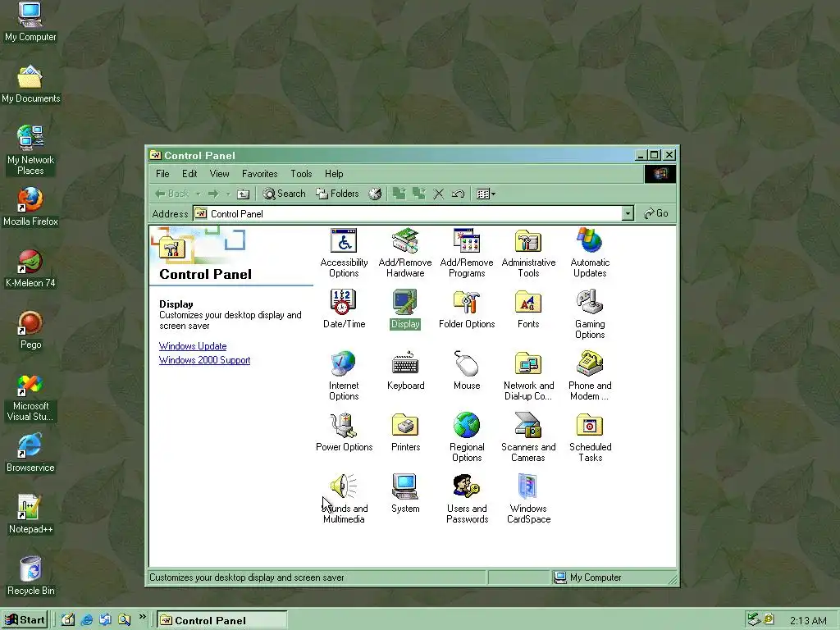The width and height of the screenshot is (840, 630).
Task: Launch Internet Explorer from Quick Launch
Action: coord(87,620)
